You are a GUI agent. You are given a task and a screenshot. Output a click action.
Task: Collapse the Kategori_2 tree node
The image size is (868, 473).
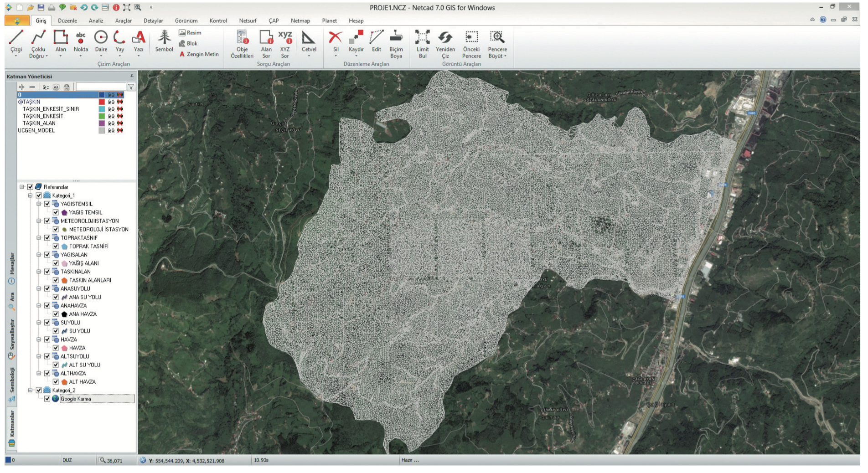pos(31,391)
